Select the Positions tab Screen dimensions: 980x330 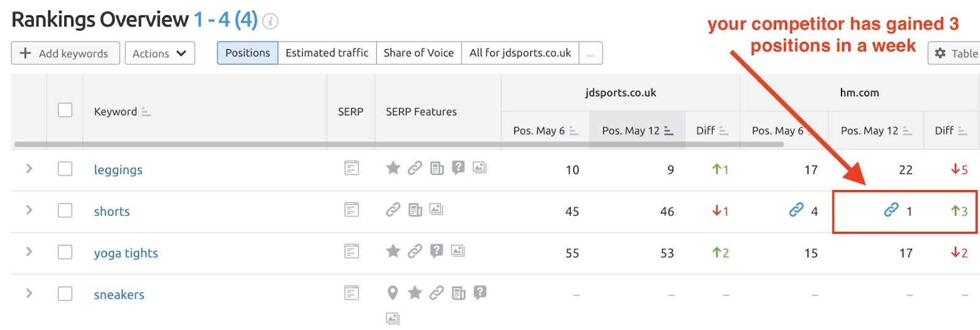(x=247, y=53)
